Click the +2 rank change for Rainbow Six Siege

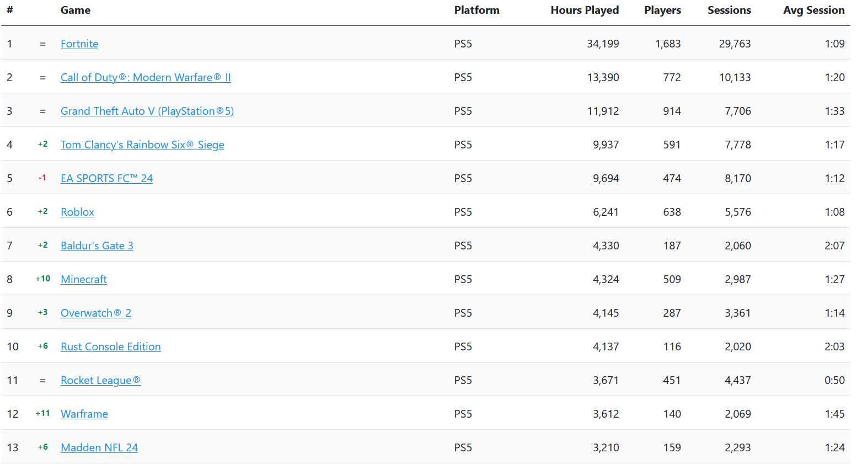(x=42, y=144)
